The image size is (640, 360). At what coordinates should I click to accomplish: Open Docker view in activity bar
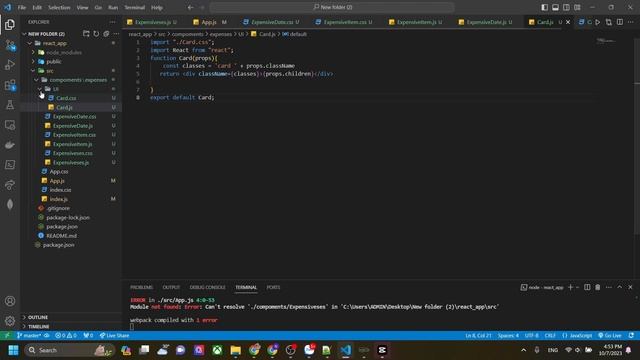tap(10, 145)
